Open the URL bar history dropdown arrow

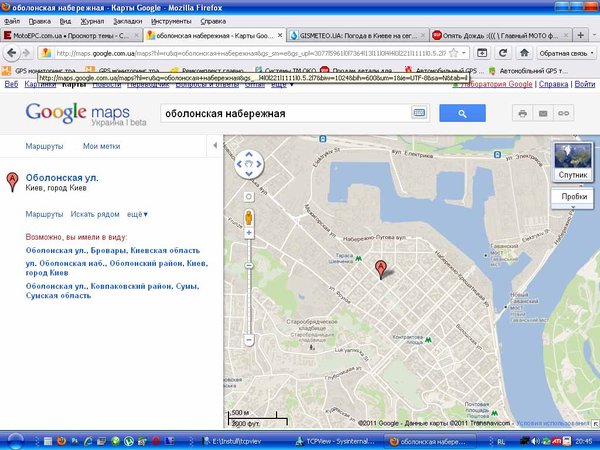click(x=464, y=53)
